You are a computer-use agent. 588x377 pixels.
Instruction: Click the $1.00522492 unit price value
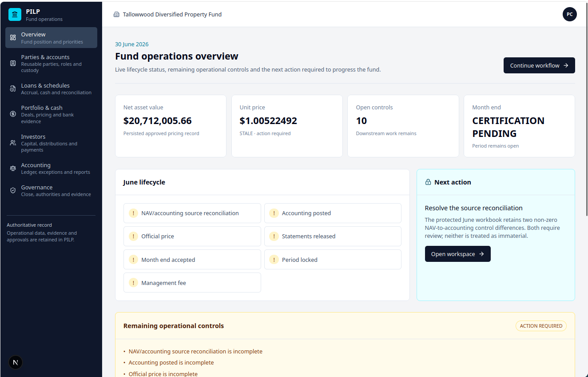(x=268, y=121)
